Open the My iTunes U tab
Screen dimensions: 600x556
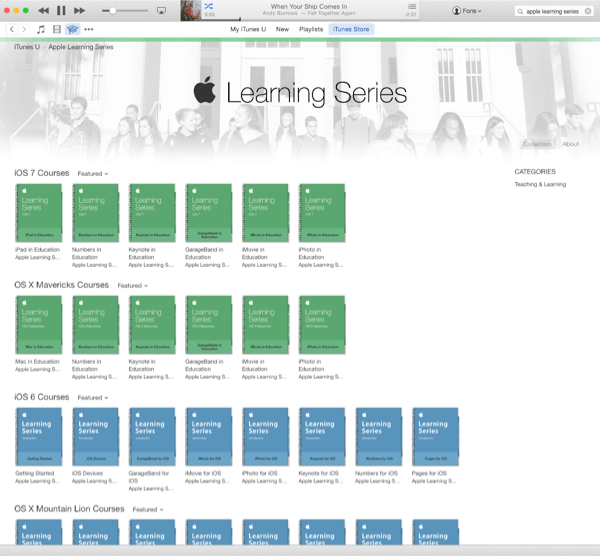tap(248, 29)
